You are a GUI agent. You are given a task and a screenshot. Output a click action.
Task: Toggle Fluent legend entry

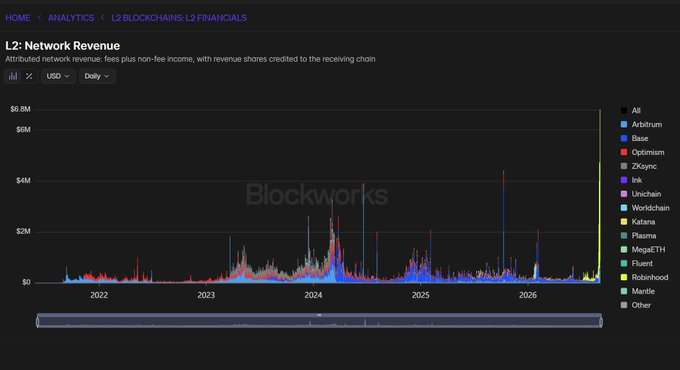[x=637, y=263]
